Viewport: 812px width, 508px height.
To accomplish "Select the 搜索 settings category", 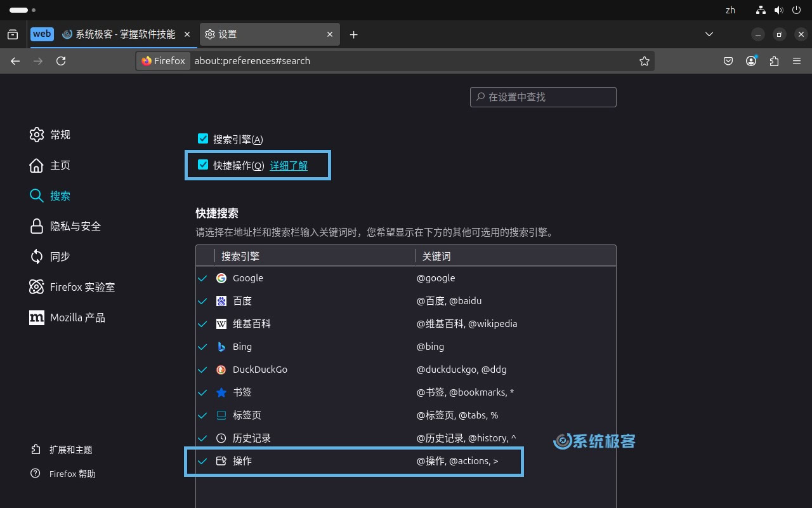I will [x=50, y=196].
